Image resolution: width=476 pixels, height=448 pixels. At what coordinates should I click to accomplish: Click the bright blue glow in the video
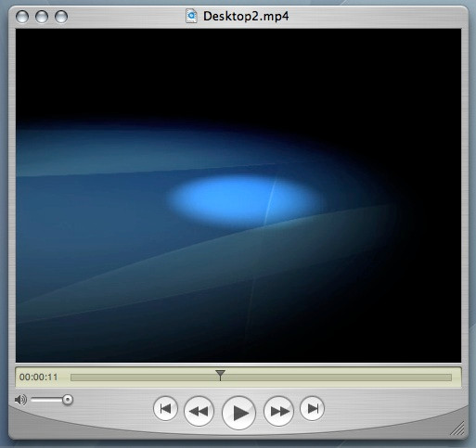(241, 198)
